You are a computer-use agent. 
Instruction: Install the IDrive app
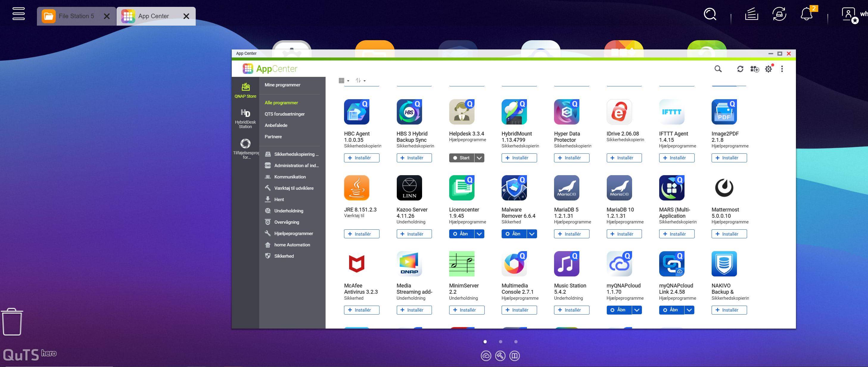point(624,158)
